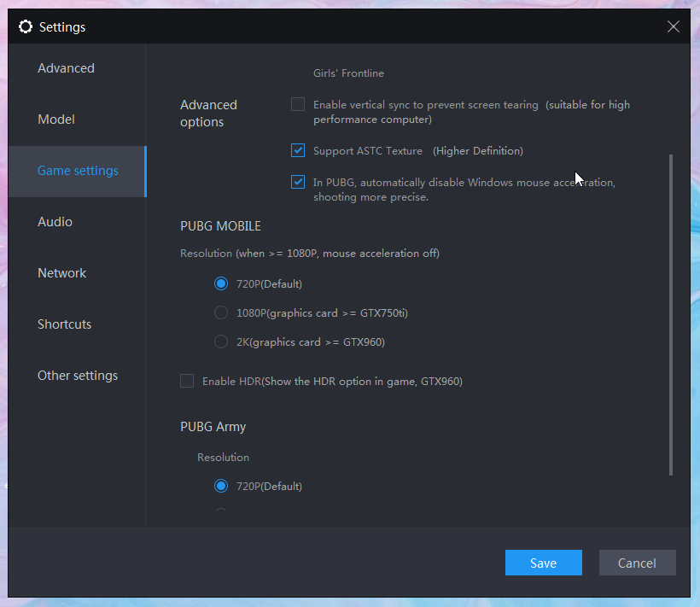Close the Settings dialog

(x=674, y=26)
